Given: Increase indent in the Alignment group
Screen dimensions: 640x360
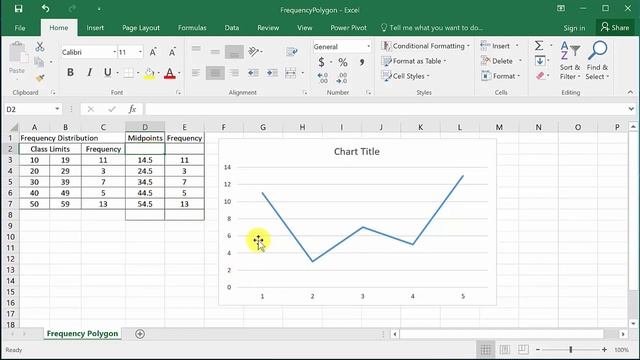Looking at the screenshot, I should point(272,73).
